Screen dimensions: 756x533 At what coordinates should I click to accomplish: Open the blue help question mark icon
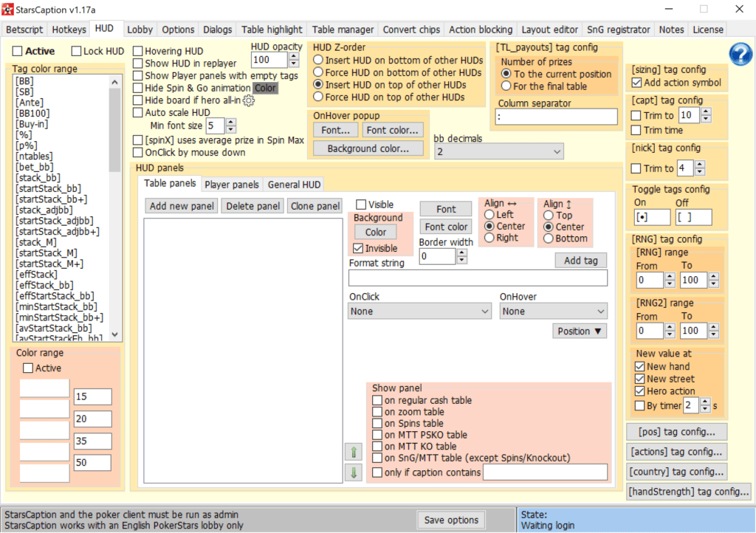pos(740,54)
